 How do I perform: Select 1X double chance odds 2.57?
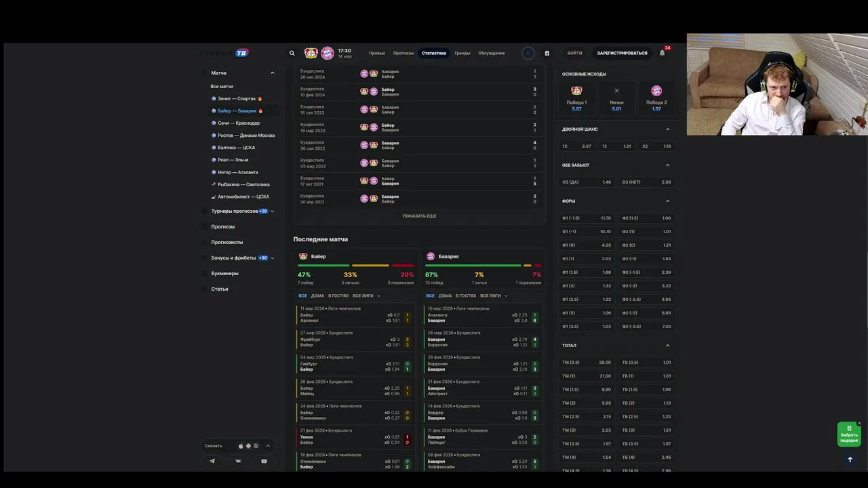click(x=576, y=146)
